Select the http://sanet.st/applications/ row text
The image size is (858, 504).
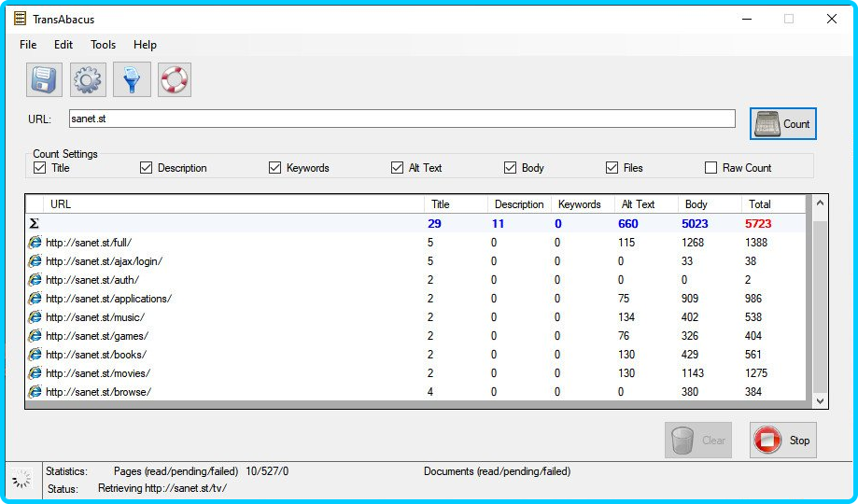[x=109, y=299]
